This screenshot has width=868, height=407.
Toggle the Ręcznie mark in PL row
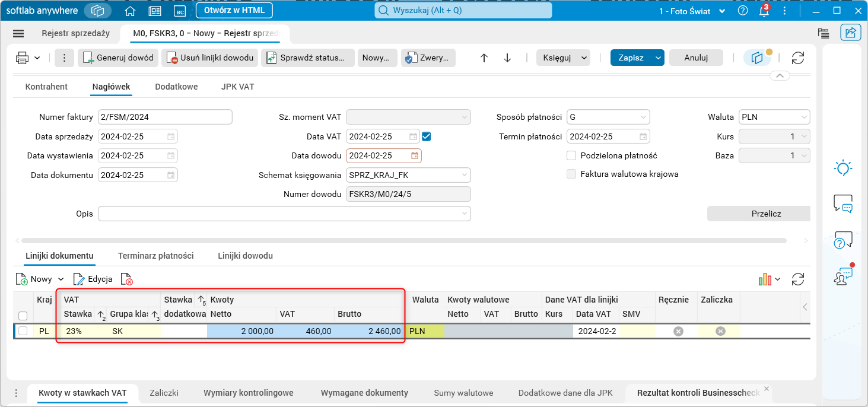pyautogui.click(x=678, y=331)
